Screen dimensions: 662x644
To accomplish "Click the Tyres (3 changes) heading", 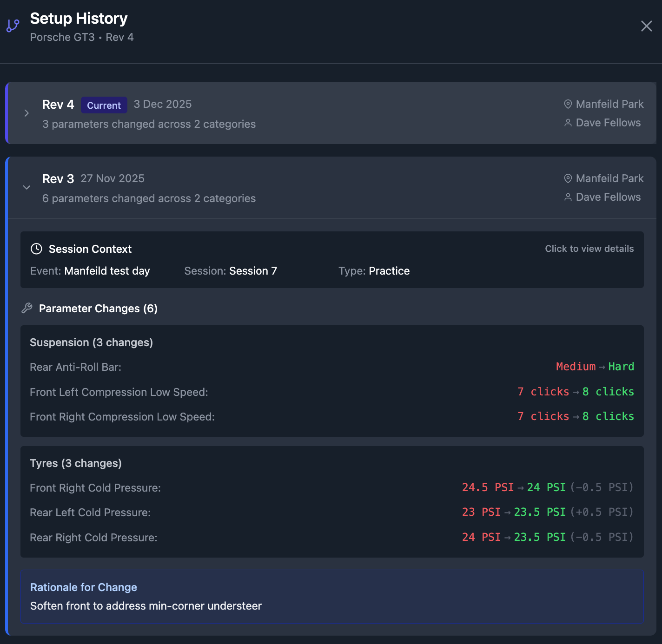I will click(x=75, y=463).
